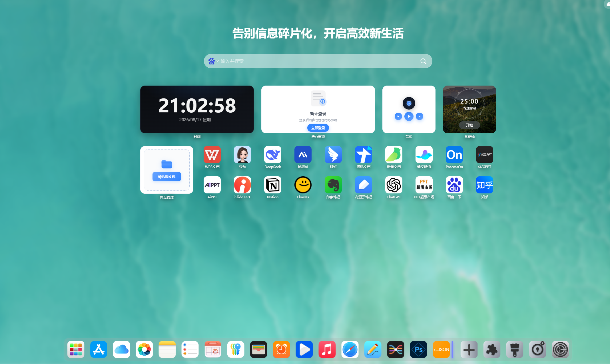Play music in the 音乐 widget
610x364 pixels.
pyautogui.click(x=409, y=116)
